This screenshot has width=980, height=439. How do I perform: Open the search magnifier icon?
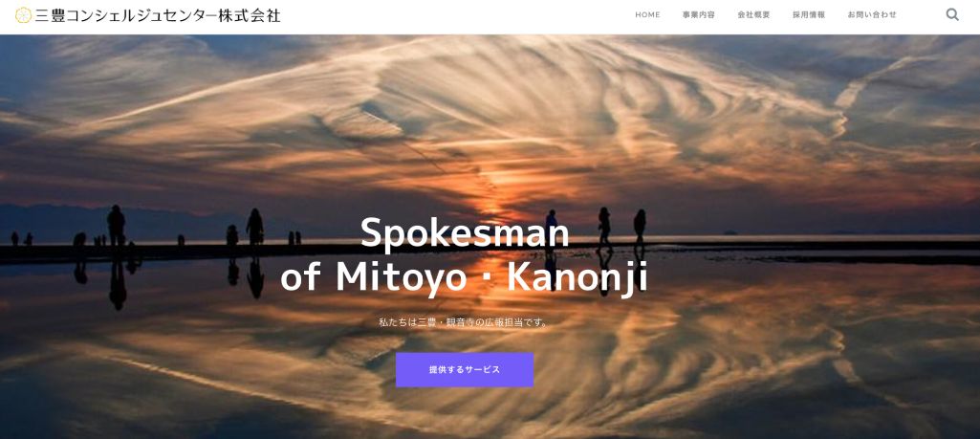952,14
